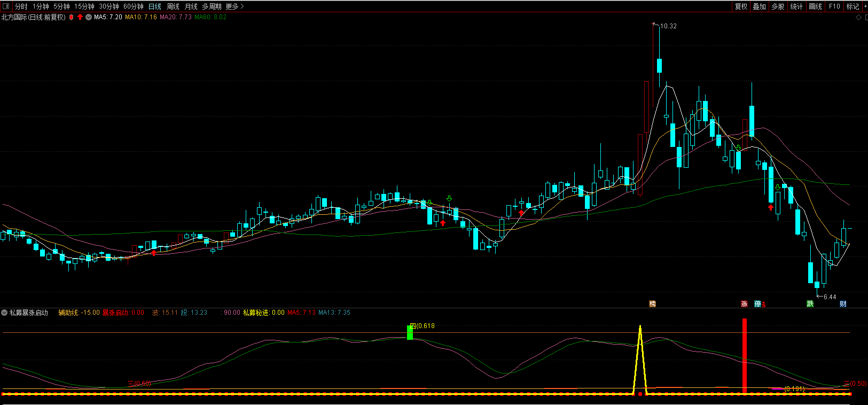868x405 pixels.
Task: Click the 10.32 high price label
Action: pyautogui.click(x=668, y=26)
